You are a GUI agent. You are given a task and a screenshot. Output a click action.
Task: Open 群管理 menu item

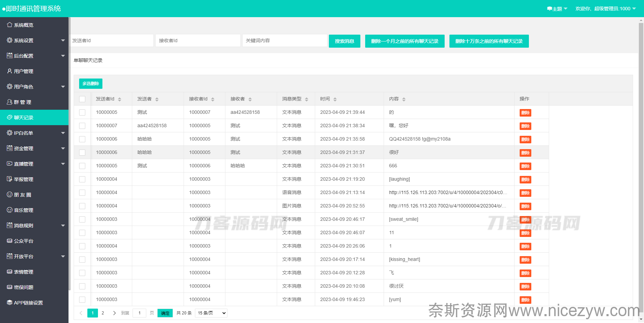34,102
